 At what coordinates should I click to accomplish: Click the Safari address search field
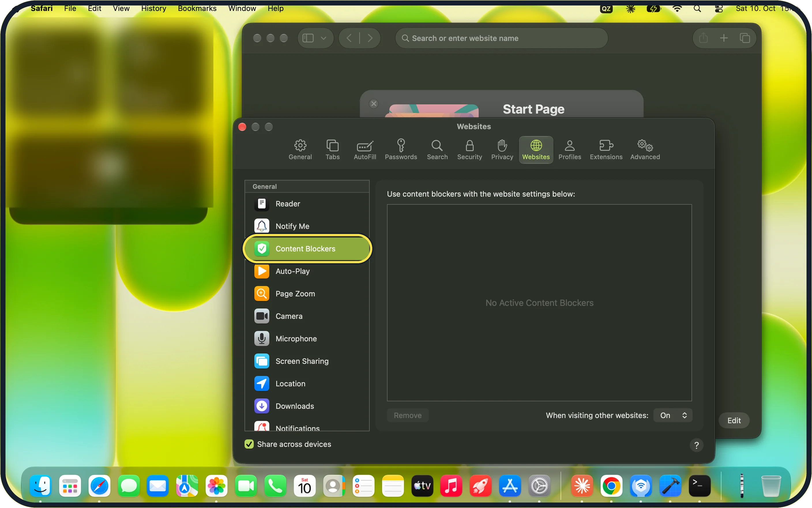click(501, 38)
